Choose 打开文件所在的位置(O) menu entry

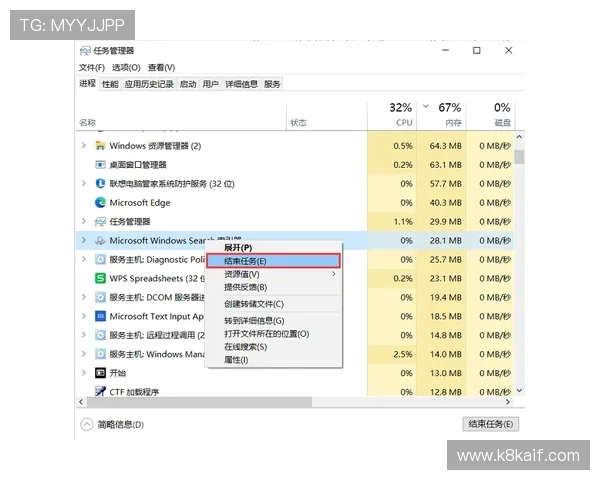274,334
